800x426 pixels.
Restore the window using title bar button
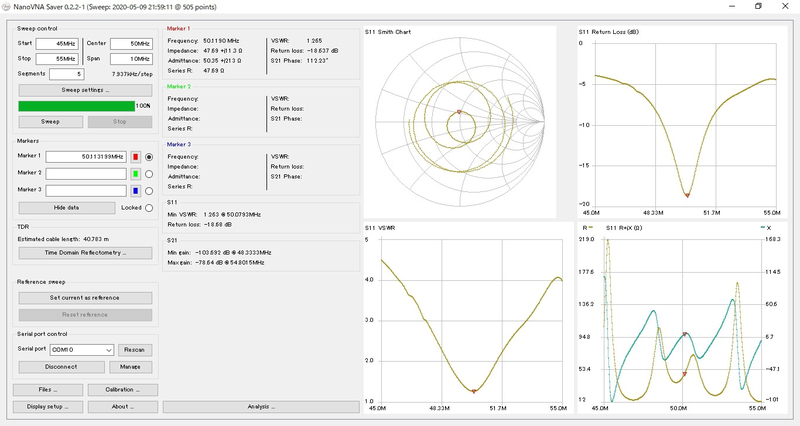tap(758, 7)
